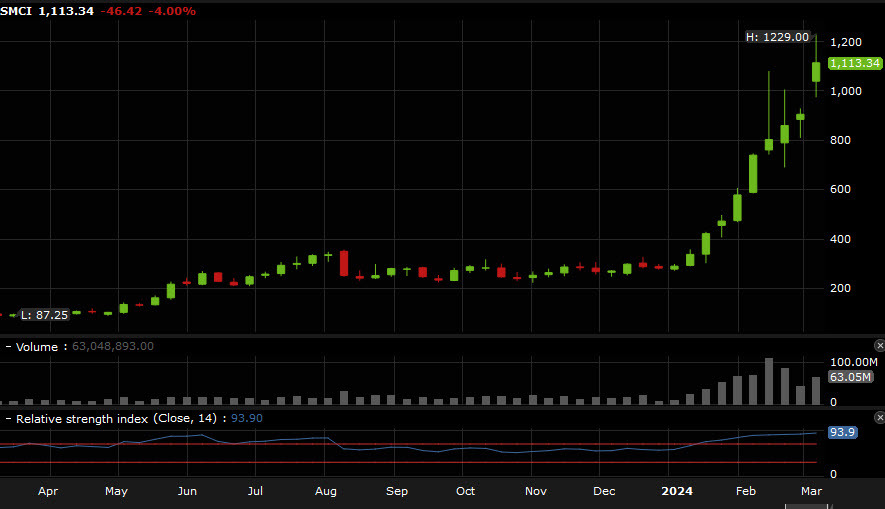Close the Relative strength index panel

[x=879, y=417]
